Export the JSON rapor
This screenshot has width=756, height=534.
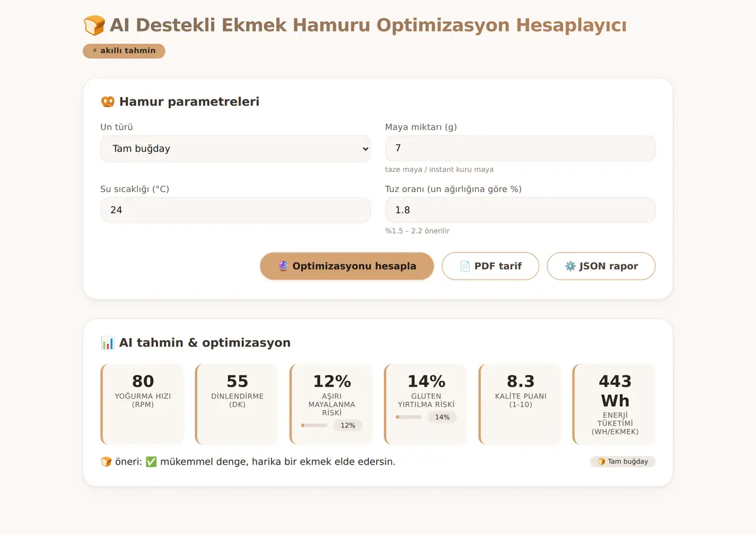[601, 266]
